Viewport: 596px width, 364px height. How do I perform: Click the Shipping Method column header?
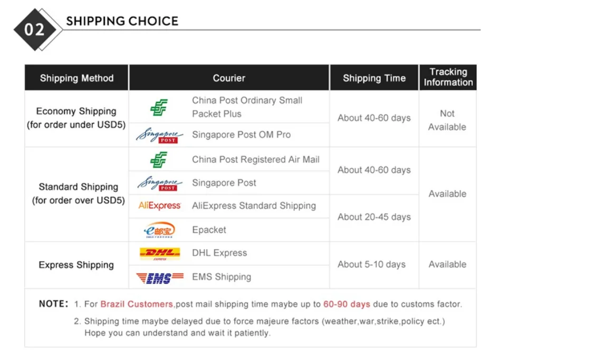click(76, 78)
